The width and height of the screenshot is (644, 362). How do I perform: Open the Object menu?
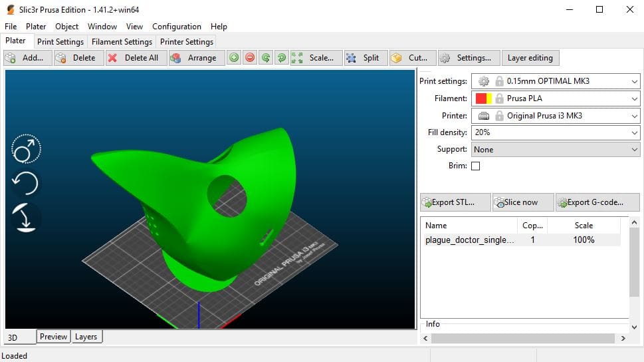pos(66,27)
